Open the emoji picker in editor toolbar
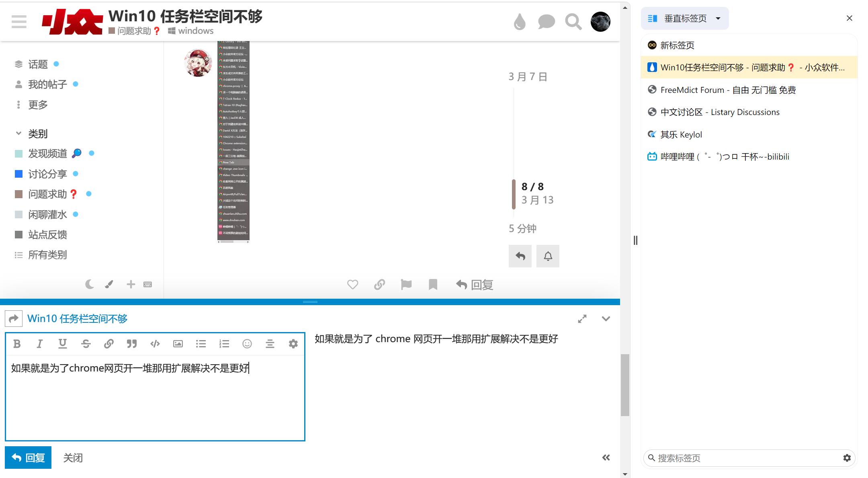868x478 pixels. (x=247, y=344)
